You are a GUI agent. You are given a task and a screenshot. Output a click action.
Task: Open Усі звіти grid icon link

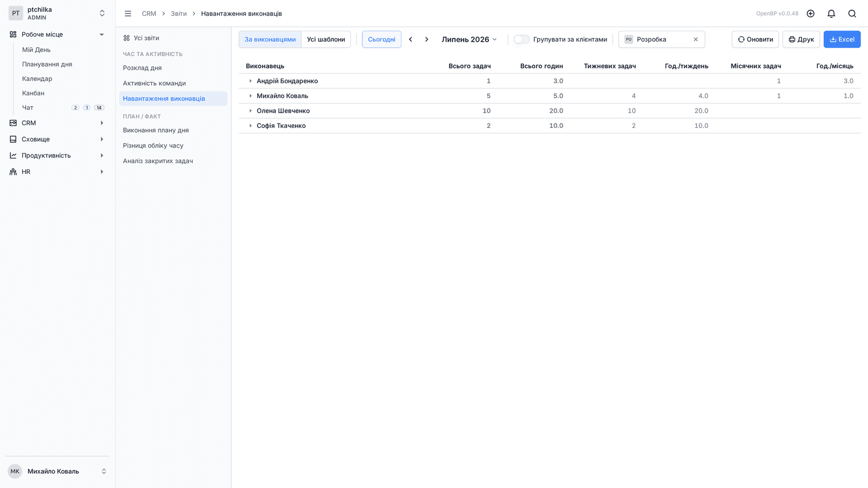tap(141, 38)
